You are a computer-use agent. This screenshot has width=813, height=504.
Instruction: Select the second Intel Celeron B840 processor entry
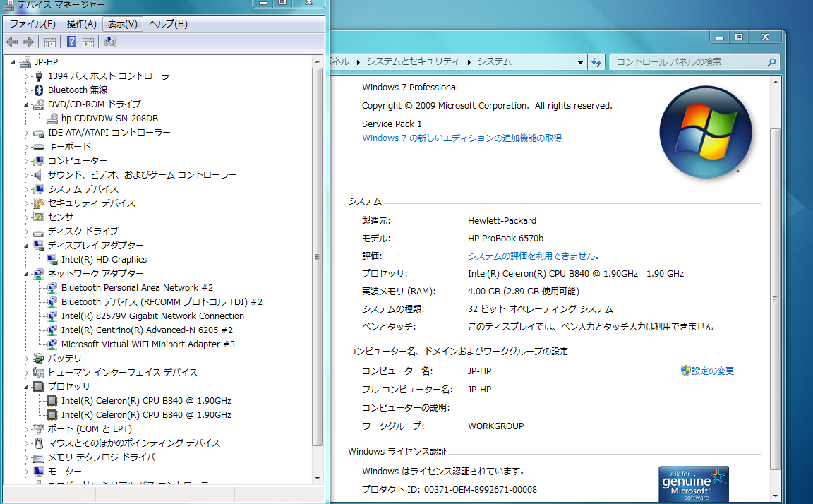click(x=146, y=415)
